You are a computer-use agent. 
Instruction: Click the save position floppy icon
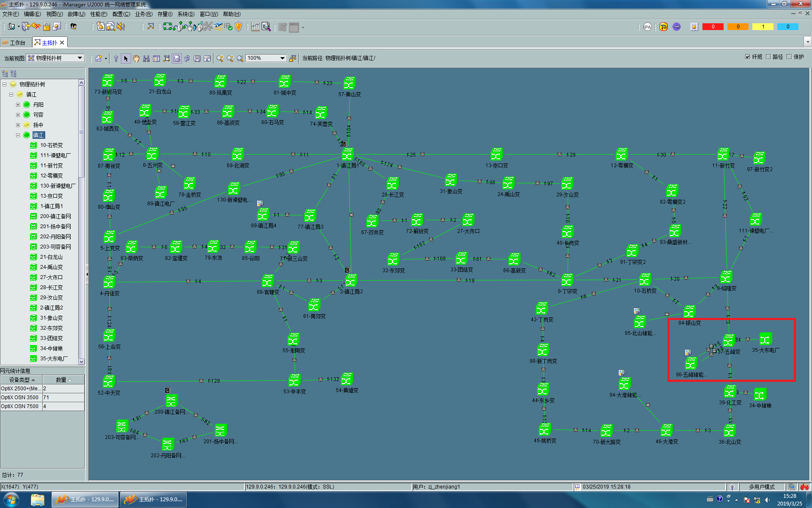coord(197,58)
